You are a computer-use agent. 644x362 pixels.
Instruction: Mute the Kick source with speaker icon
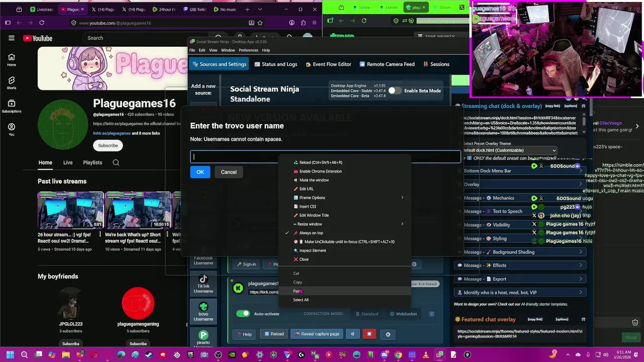352,334
